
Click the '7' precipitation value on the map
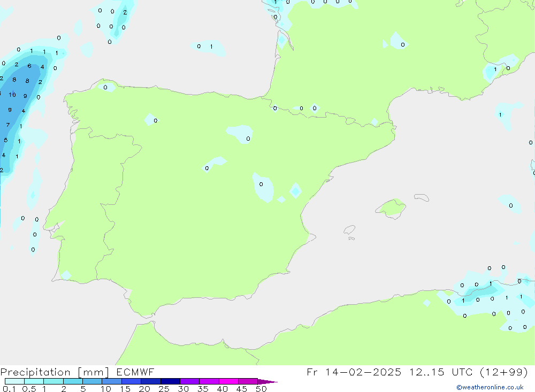8,125
